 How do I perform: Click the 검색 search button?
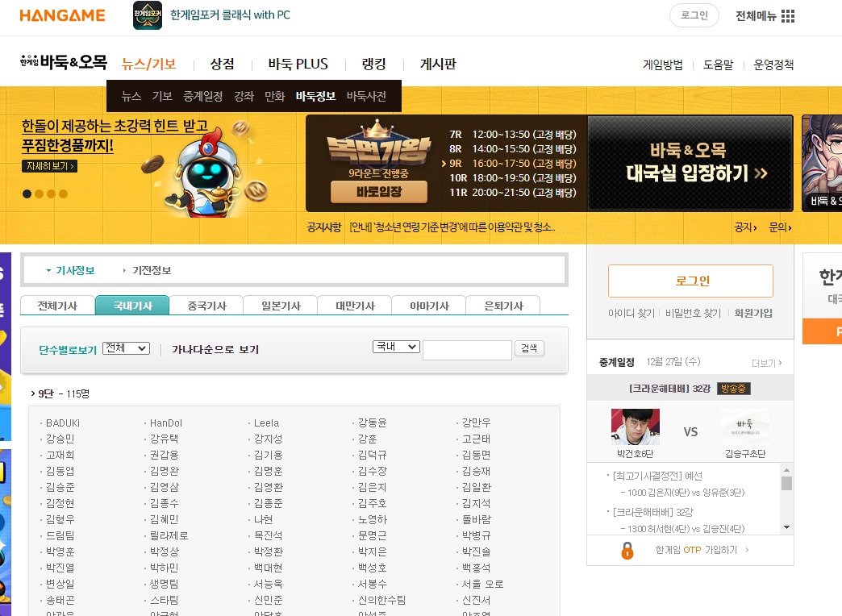tap(529, 348)
